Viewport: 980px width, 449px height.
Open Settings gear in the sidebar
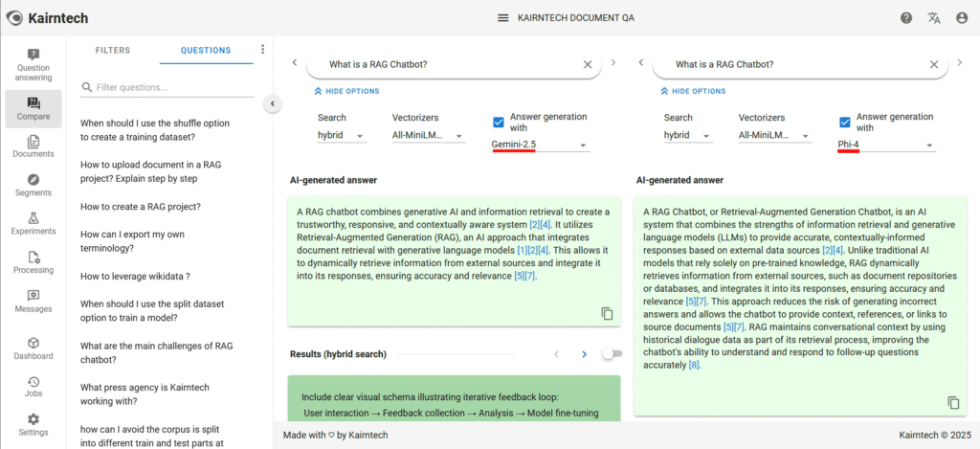point(33,424)
